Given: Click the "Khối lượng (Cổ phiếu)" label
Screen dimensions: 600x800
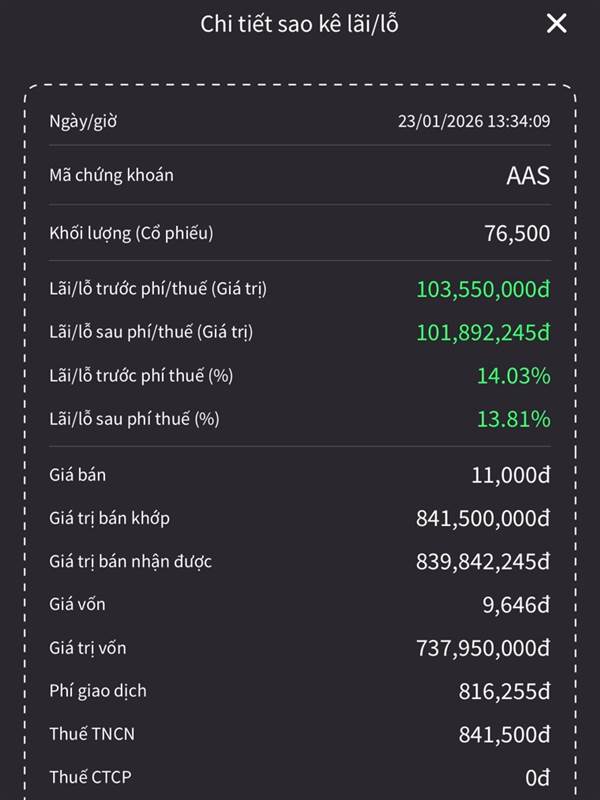Looking at the screenshot, I should (x=131, y=233).
